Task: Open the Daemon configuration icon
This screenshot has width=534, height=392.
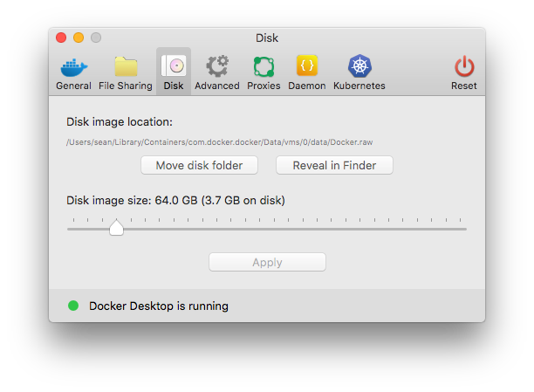Action: 307,65
